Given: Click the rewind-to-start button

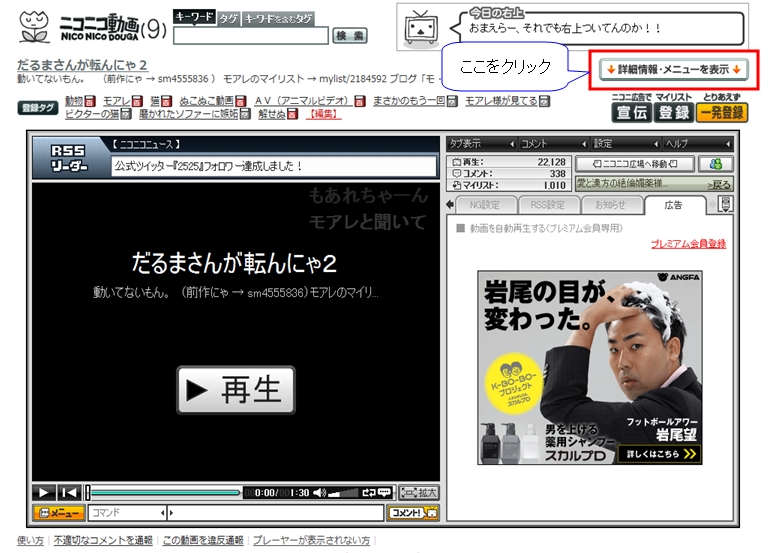Looking at the screenshot, I should click(x=68, y=492).
